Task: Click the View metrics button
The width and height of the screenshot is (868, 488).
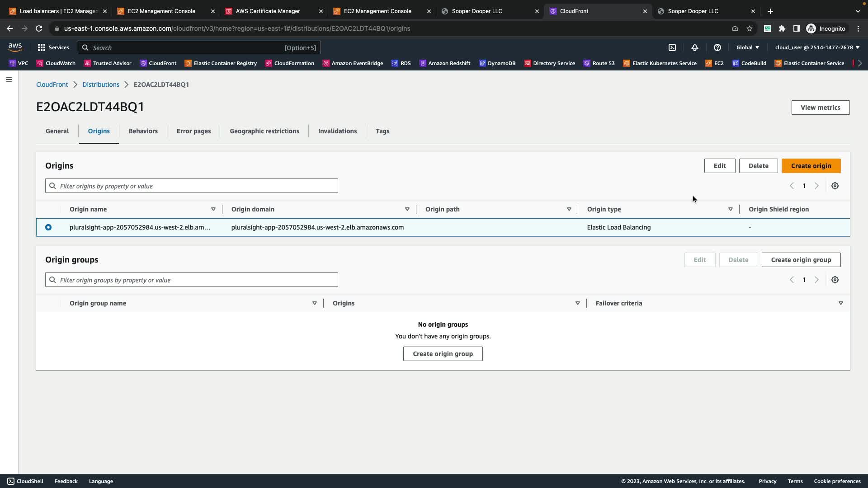Action: pyautogui.click(x=820, y=108)
